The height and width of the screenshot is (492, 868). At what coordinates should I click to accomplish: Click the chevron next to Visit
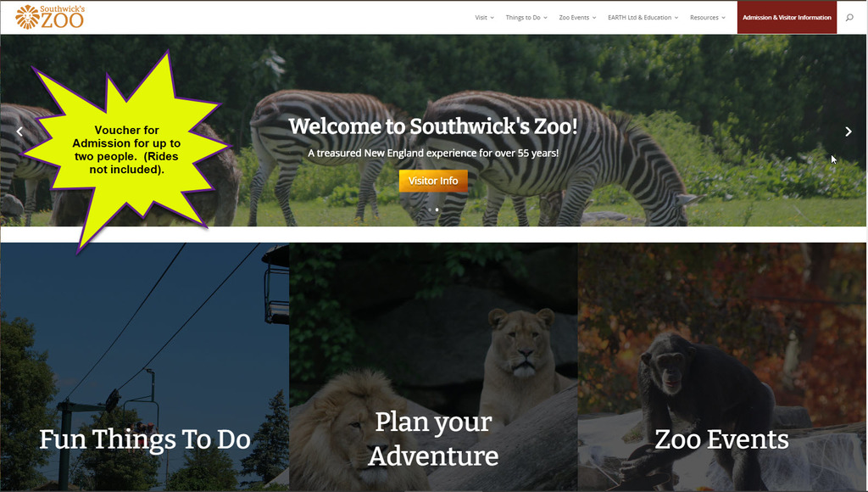[492, 18]
